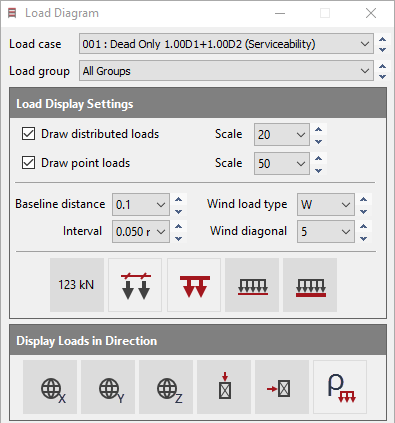This screenshot has height=423, width=395.
Task: Open the Load group dropdown
Action: pyautogui.click(x=226, y=71)
